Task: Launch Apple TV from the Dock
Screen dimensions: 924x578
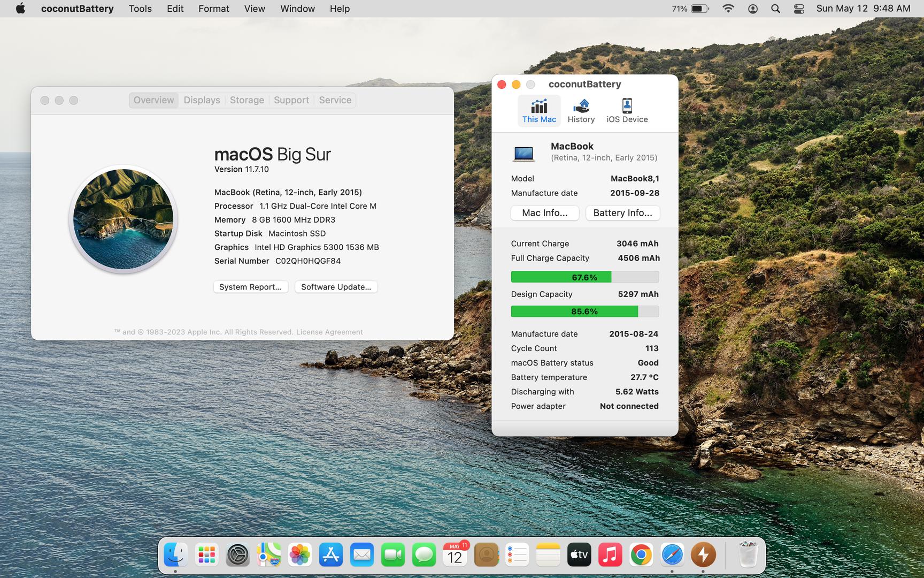Action: pos(579,555)
